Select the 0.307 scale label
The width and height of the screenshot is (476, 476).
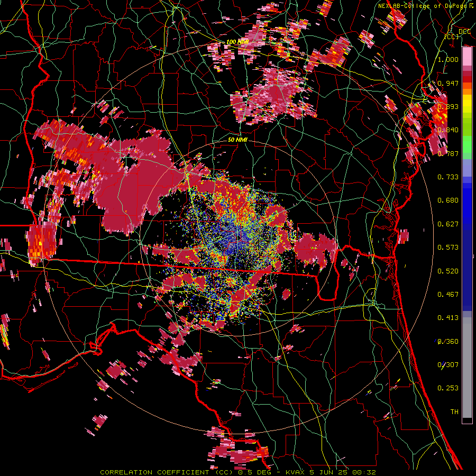448,365
